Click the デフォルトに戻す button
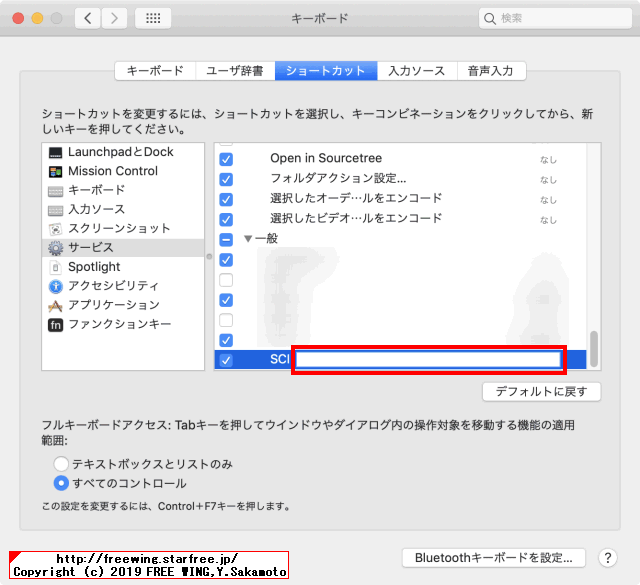Screen dimensions: 640x585 click(541, 392)
